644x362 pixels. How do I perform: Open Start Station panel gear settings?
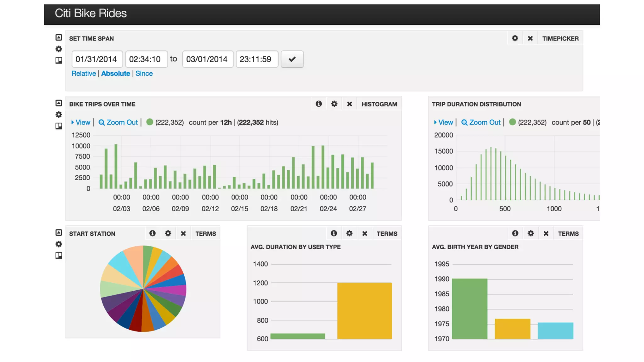(x=168, y=233)
